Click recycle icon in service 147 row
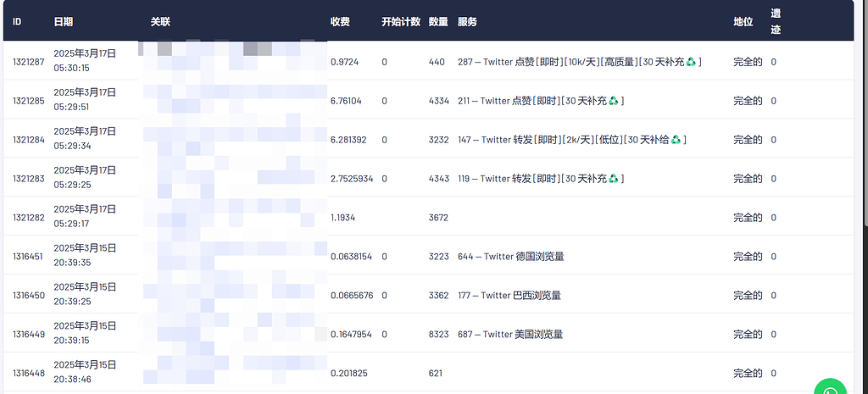 pos(676,140)
